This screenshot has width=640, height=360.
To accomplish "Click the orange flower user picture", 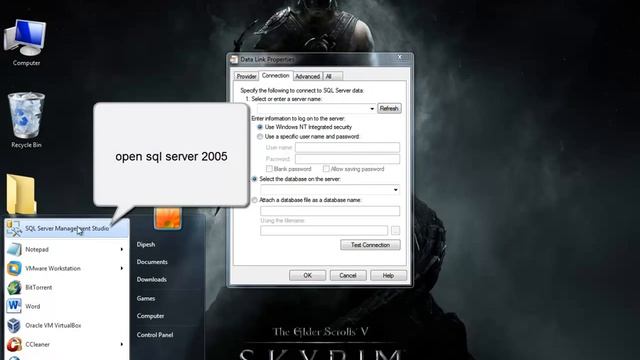I will 168,218.
